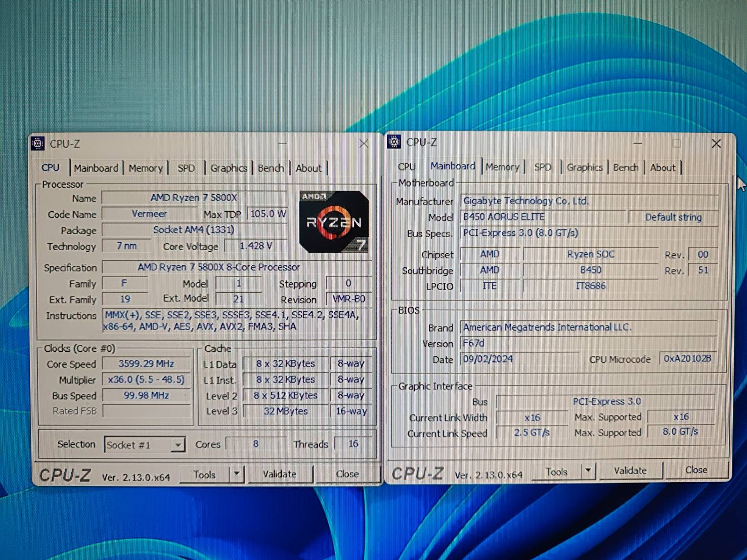The height and width of the screenshot is (560, 747).
Task: Click the Bus Speed value 99.98 MHz
Action: pos(146,395)
